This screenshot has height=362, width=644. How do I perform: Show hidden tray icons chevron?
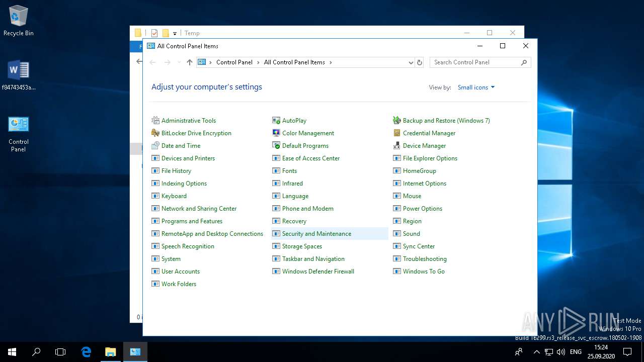pos(536,352)
